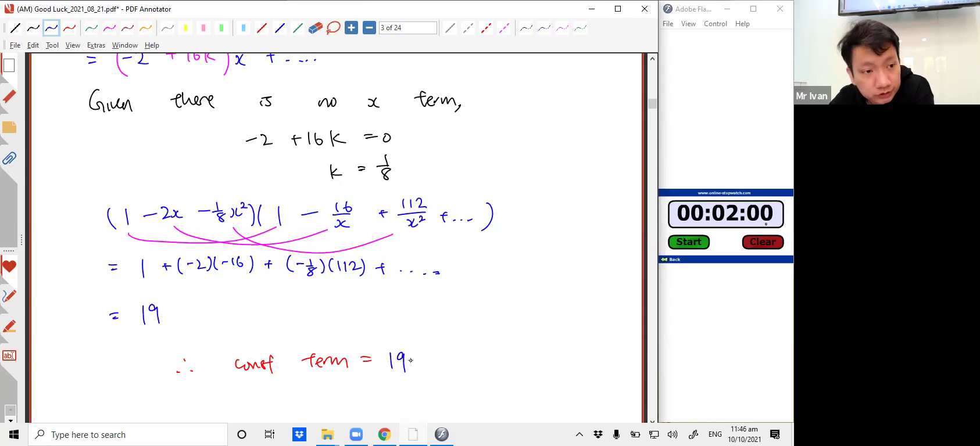Choose the thin blue freehand pen
Viewport: 980px width, 446px height.
(544, 28)
